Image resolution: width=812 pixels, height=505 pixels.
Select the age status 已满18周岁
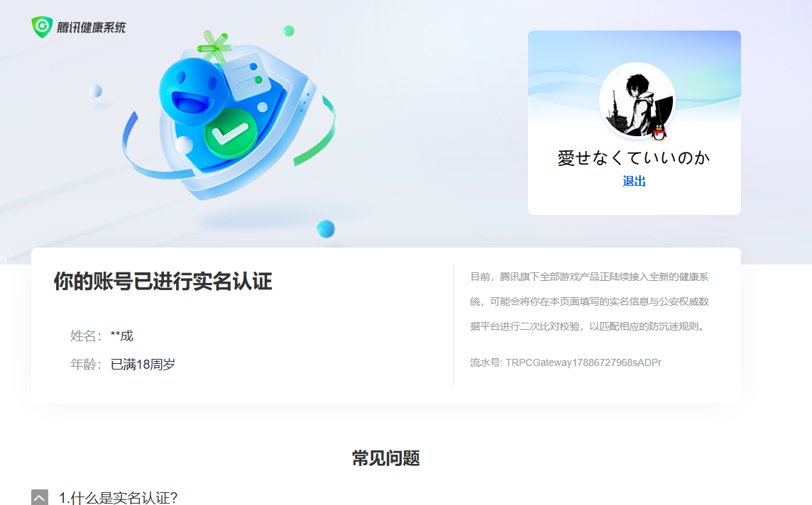point(143,365)
